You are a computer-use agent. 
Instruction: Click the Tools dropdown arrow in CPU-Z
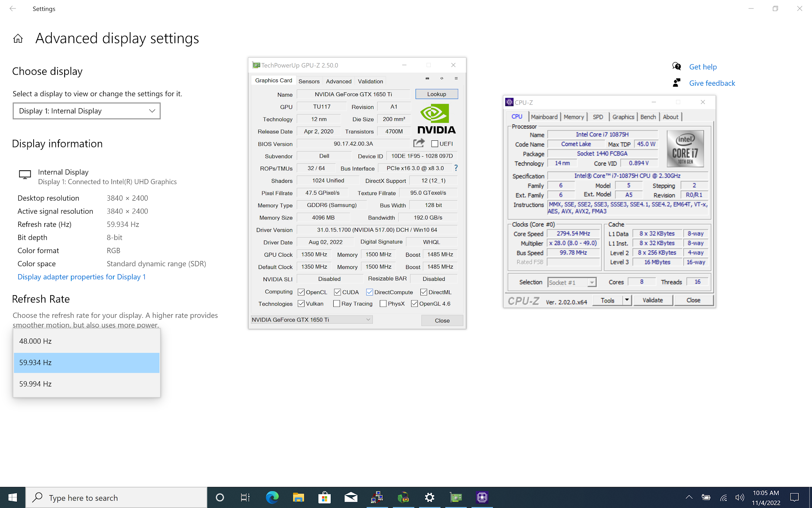click(x=627, y=300)
